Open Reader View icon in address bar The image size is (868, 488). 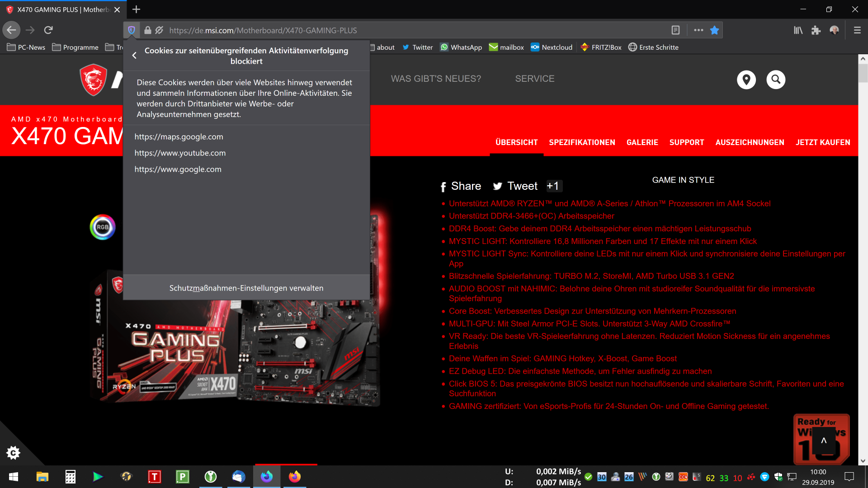coord(675,30)
